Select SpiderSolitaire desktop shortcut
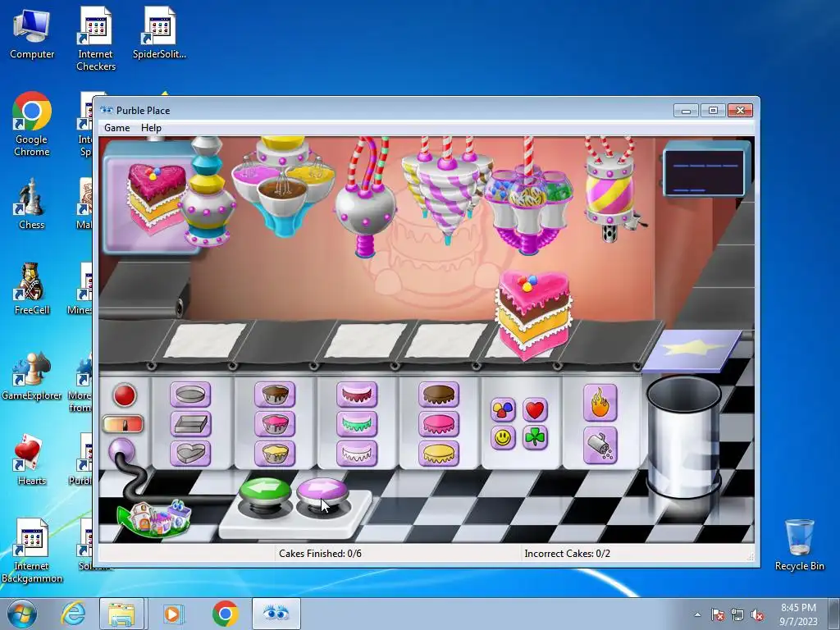The width and height of the screenshot is (840, 630). [159, 33]
